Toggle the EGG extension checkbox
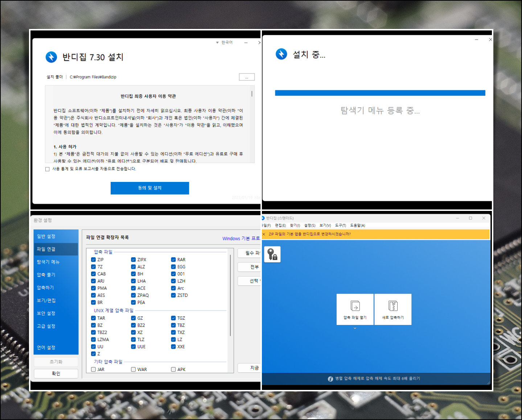This screenshot has height=420, width=522. point(173,267)
